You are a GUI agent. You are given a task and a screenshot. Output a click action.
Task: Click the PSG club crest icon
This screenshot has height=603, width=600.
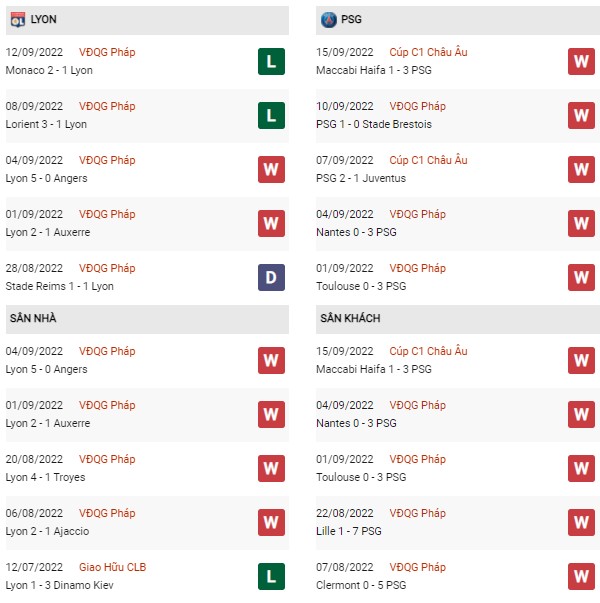point(328,20)
